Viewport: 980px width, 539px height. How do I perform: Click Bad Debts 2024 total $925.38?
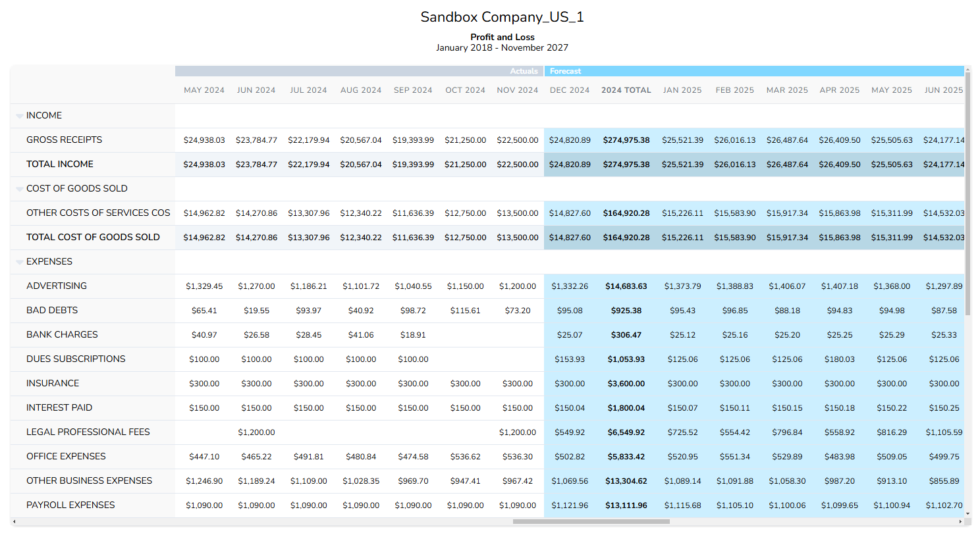pos(626,311)
